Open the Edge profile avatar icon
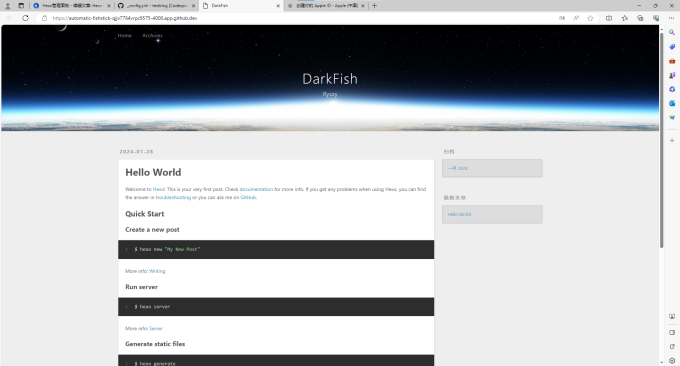680x366 pixels. [7, 6]
